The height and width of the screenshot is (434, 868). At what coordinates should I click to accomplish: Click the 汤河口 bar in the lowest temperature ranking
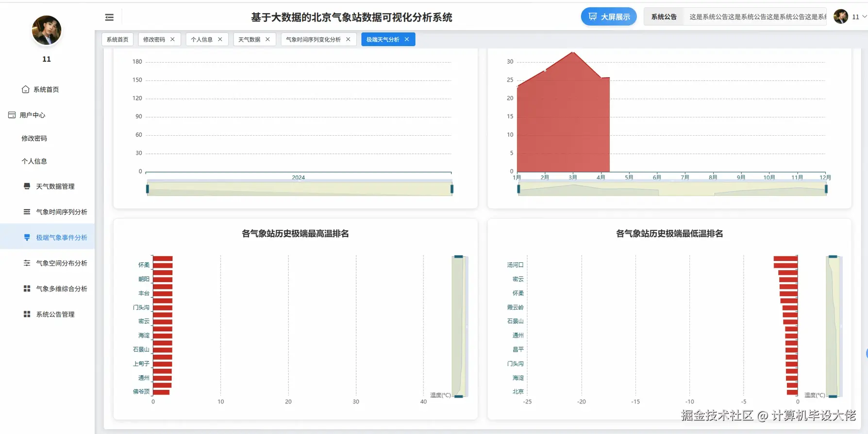[785, 265]
